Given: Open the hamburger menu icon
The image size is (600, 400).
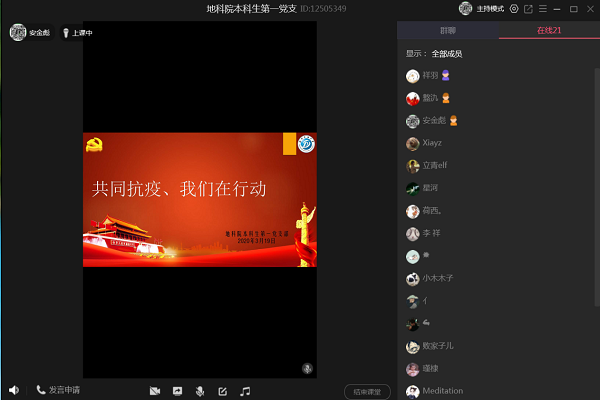Looking at the screenshot, I should 542,8.
